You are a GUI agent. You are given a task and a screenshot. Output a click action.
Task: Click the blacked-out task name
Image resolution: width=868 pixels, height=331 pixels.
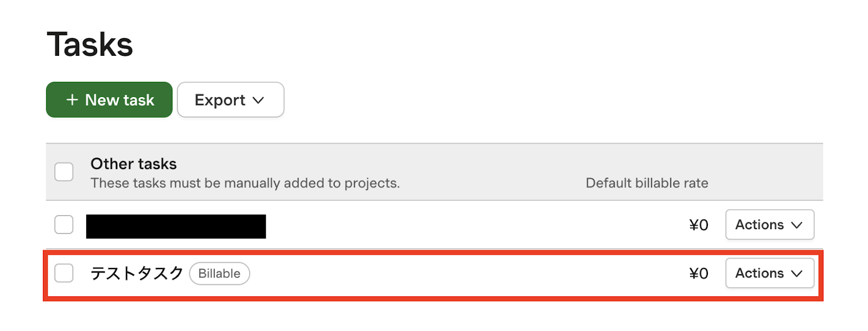[x=176, y=226]
